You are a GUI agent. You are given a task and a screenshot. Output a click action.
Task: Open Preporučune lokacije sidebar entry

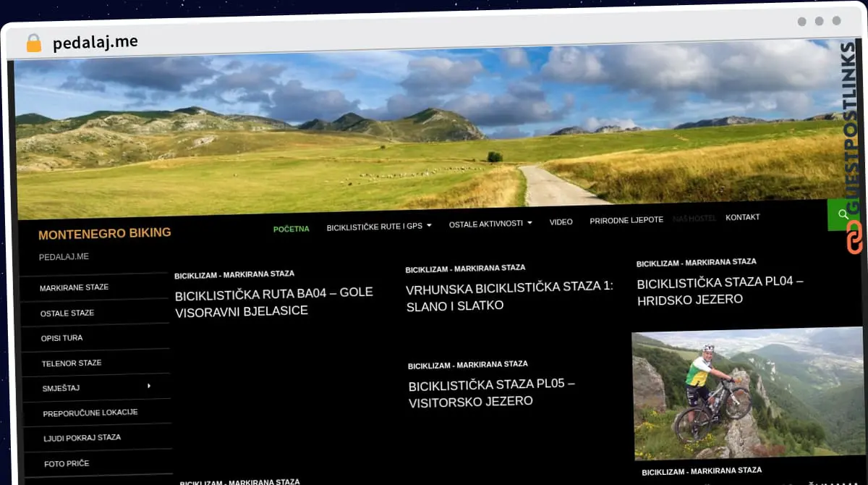[x=90, y=413]
